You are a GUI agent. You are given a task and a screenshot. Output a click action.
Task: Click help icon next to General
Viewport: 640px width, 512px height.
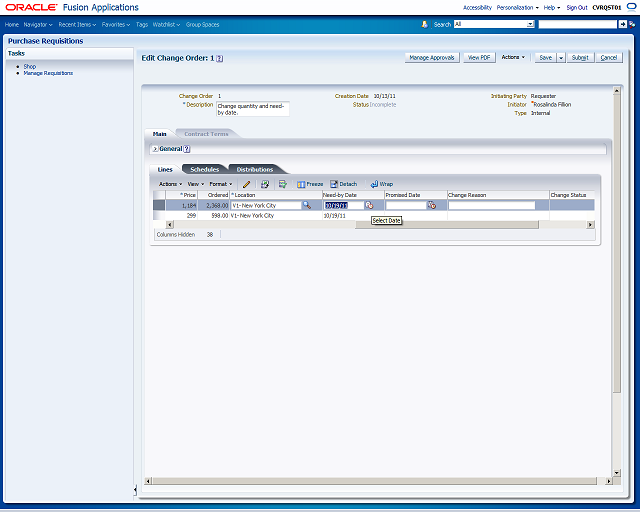coord(187,149)
